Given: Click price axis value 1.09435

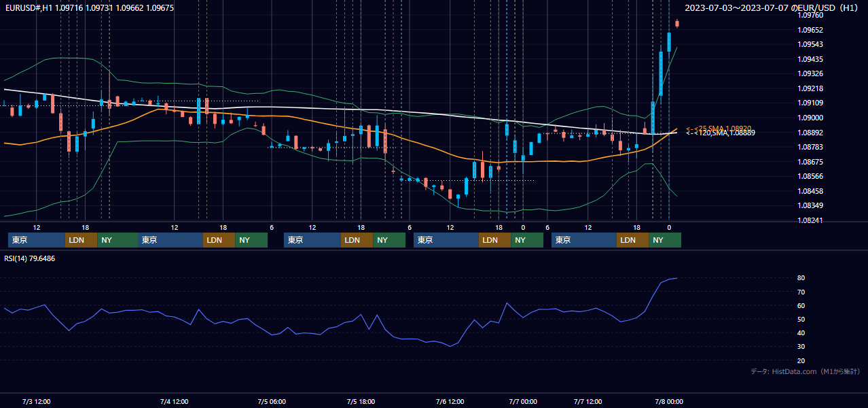Looking at the screenshot, I should 812,59.
